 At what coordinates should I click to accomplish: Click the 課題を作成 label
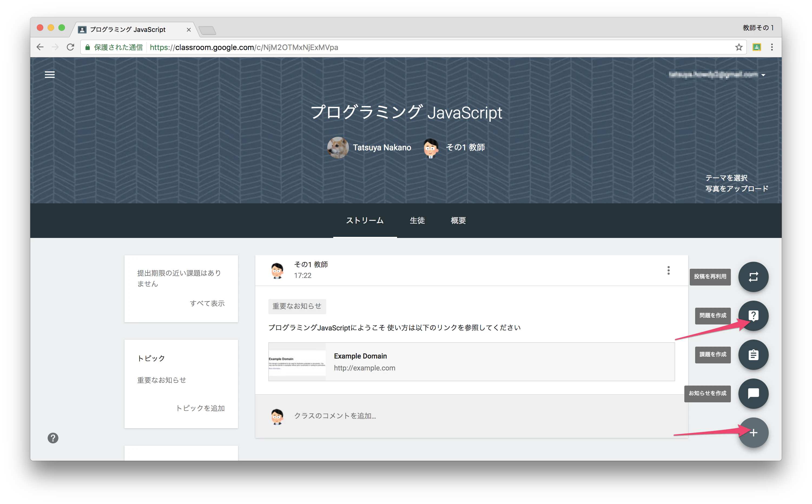tap(713, 355)
